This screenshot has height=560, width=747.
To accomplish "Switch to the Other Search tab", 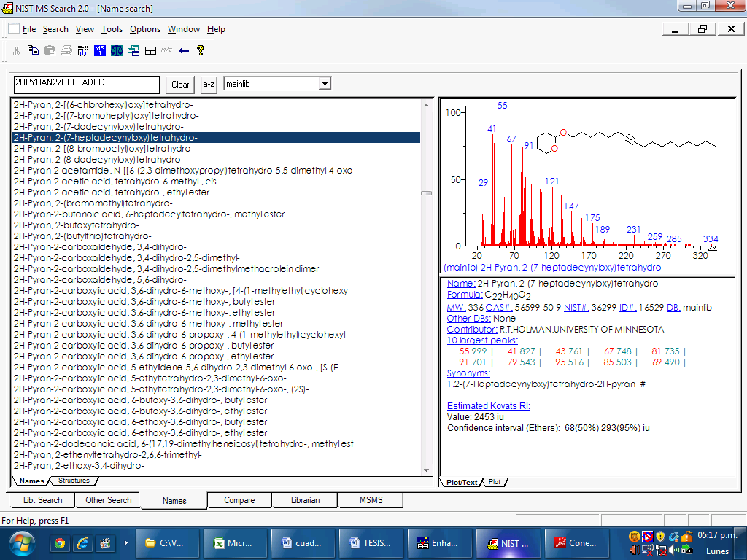I will [x=108, y=500].
